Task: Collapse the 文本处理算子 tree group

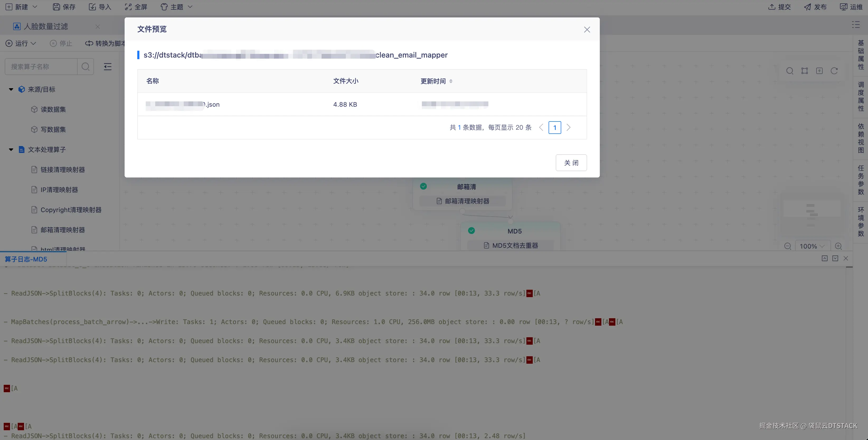Action: (11, 149)
